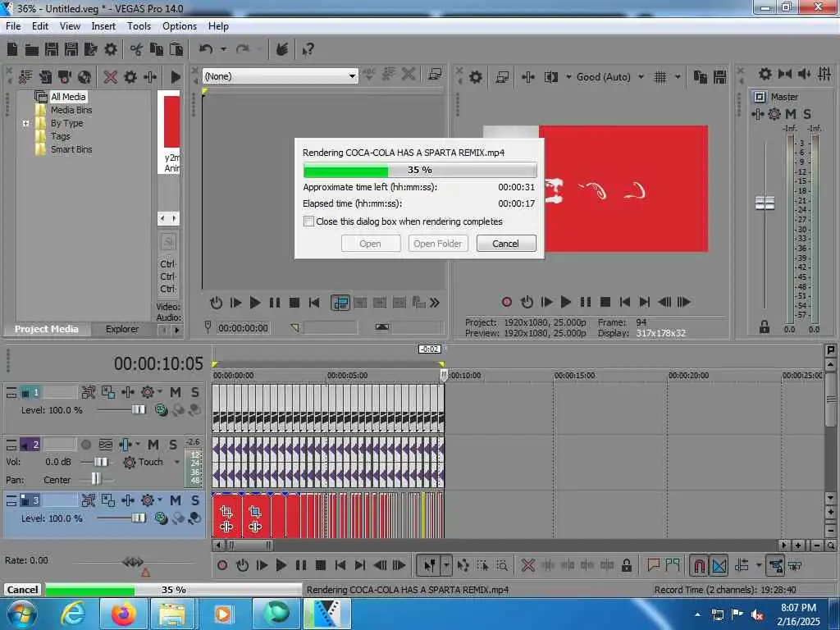Click Play in the timeline transport bar
840x630 pixels.
pyautogui.click(x=281, y=565)
